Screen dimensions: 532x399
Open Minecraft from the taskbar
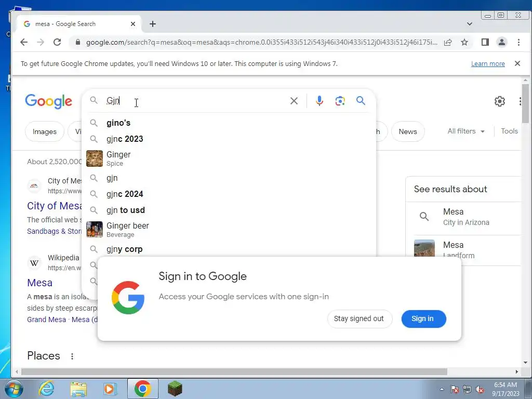pyautogui.click(x=175, y=389)
